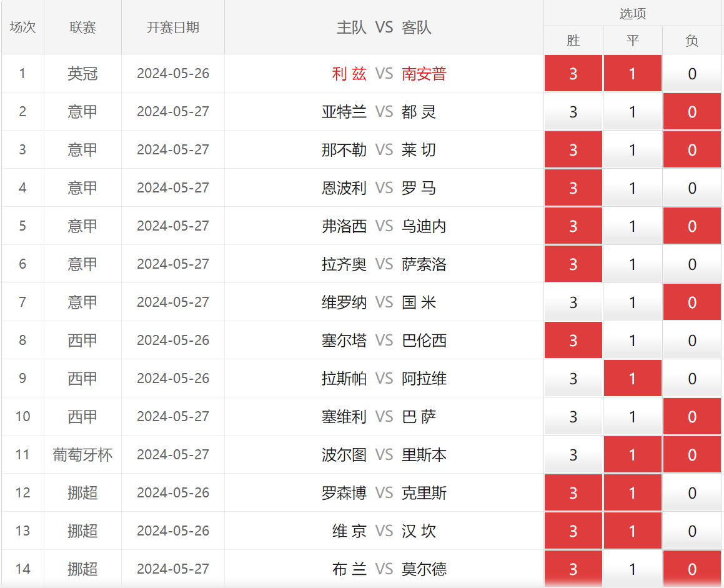Viewport: 724px width, 588px height.
Task: Toggle win (3) for 罗森博 vs 克里斯
Action: (573, 493)
